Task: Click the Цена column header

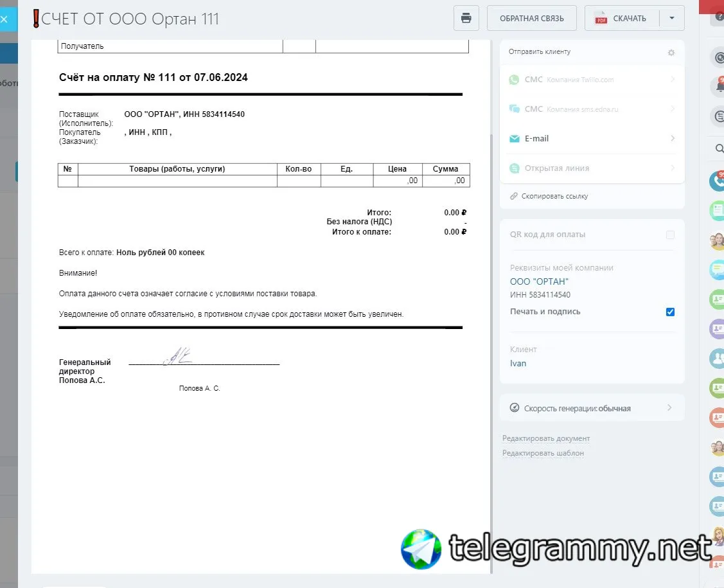Action: point(397,169)
